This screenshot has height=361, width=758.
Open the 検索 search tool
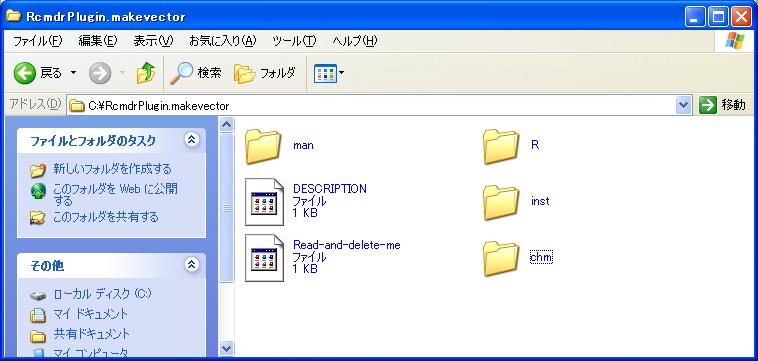[x=195, y=73]
